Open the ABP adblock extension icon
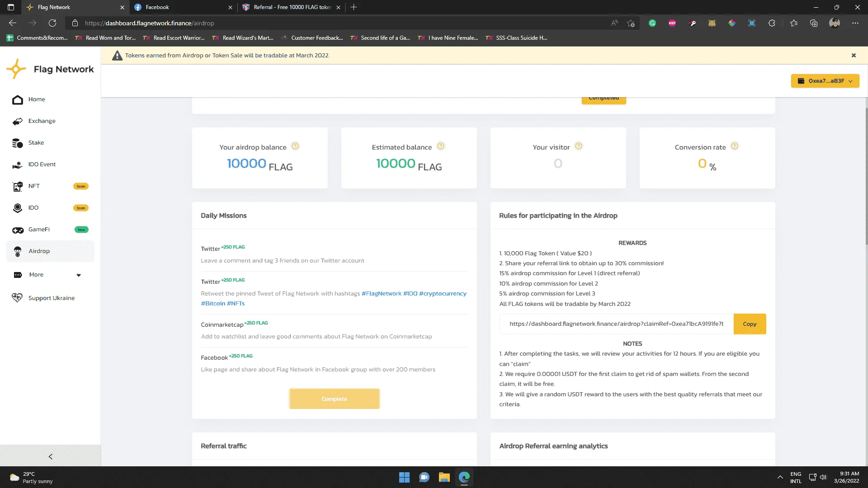The height and width of the screenshot is (488, 868). coord(672,23)
